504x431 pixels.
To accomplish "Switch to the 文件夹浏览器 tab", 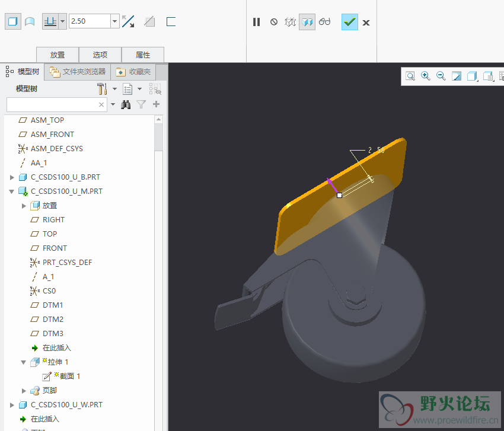I will (78, 71).
